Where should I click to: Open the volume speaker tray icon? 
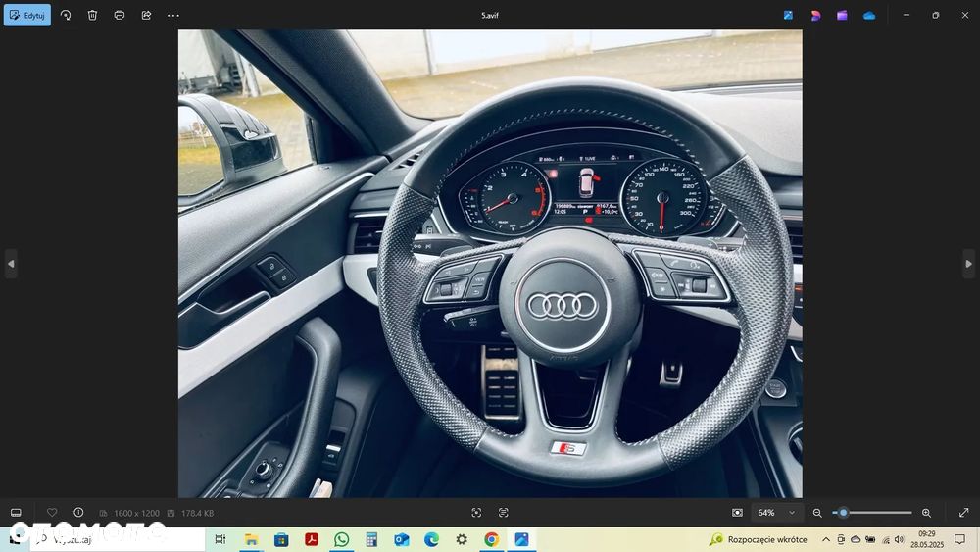pos(900,539)
